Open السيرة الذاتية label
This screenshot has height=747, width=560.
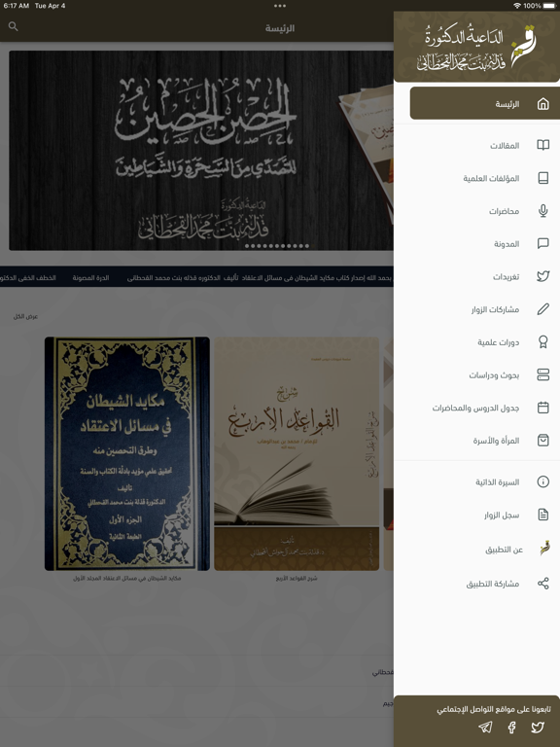pos(497,482)
